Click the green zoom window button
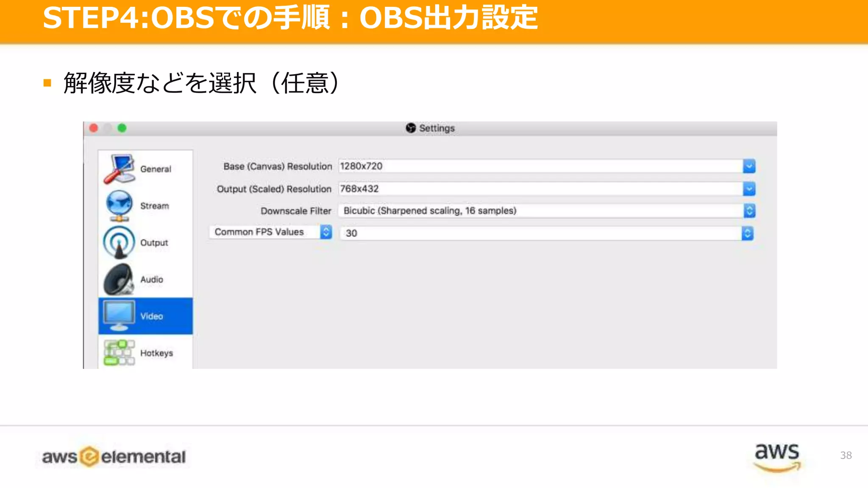The image size is (868, 488). pyautogui.click(x=122, y=128)
